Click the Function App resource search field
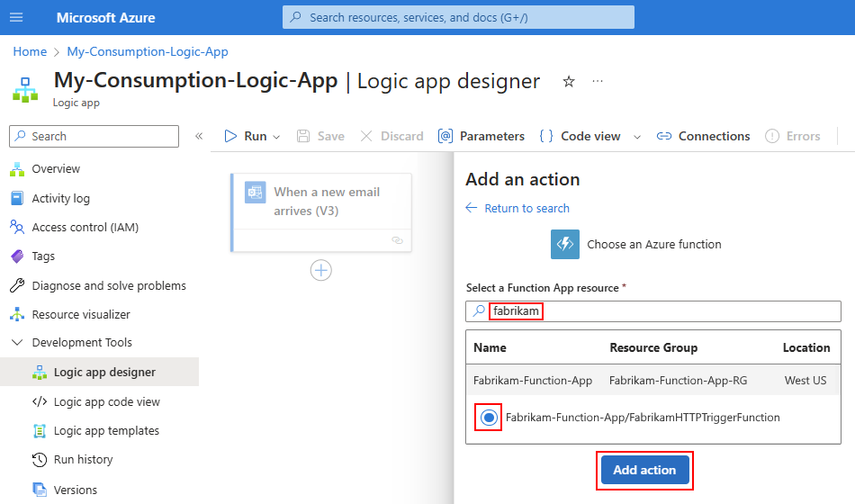 [666, 311]
